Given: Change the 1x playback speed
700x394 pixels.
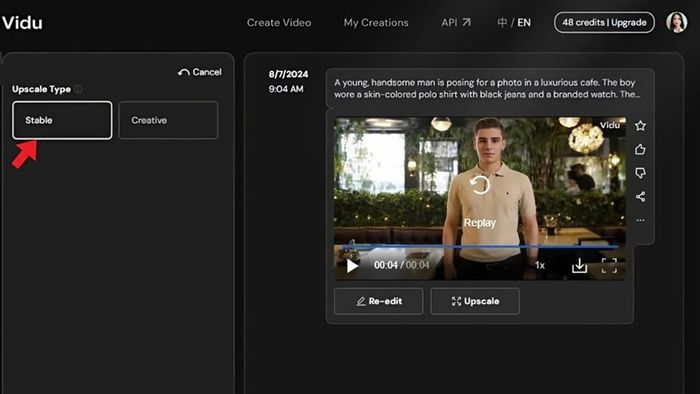Looking at the screenshot, I should coord(540,265).
